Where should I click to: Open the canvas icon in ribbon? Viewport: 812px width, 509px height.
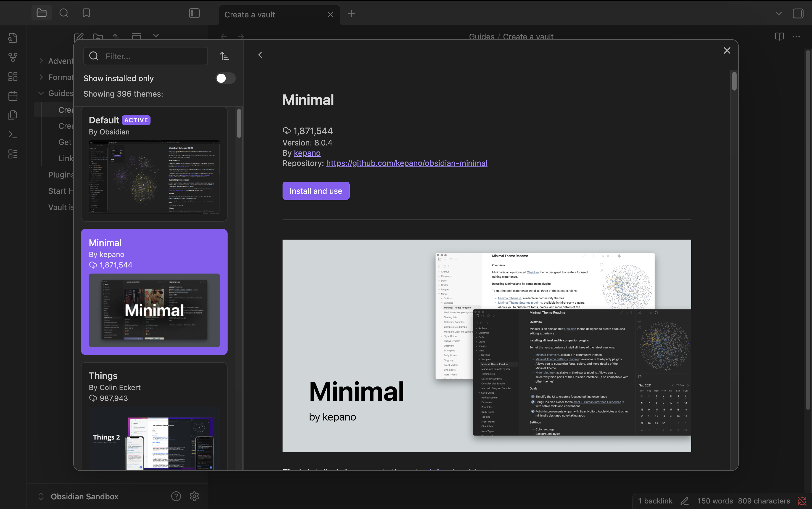(13, 77)
